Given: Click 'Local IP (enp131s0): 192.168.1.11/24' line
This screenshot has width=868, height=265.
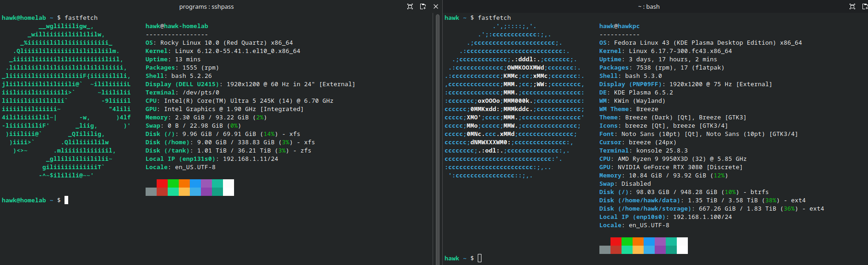Looking at the screenshot, I should [212, 159].
